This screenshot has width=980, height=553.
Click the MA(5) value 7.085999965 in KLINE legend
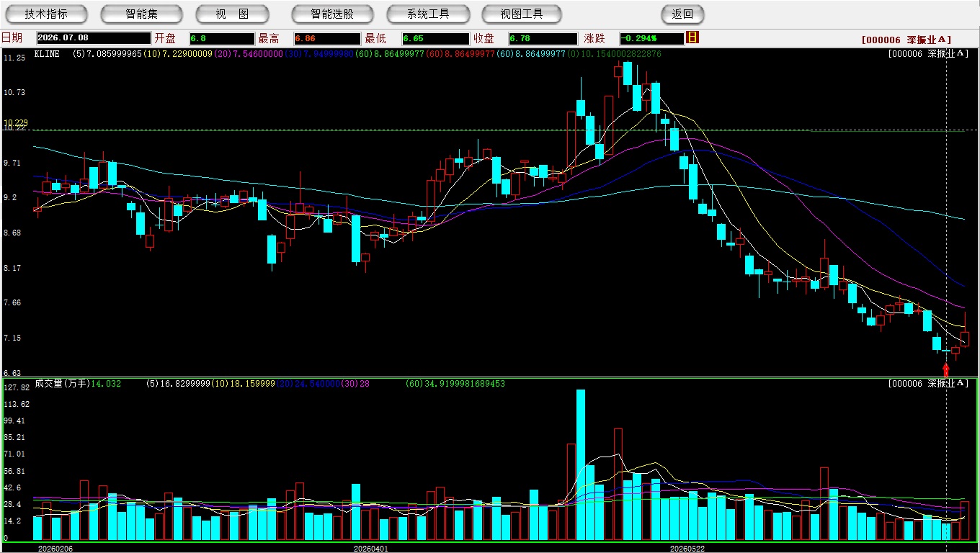pyautogui.click(x=107, y=54)
